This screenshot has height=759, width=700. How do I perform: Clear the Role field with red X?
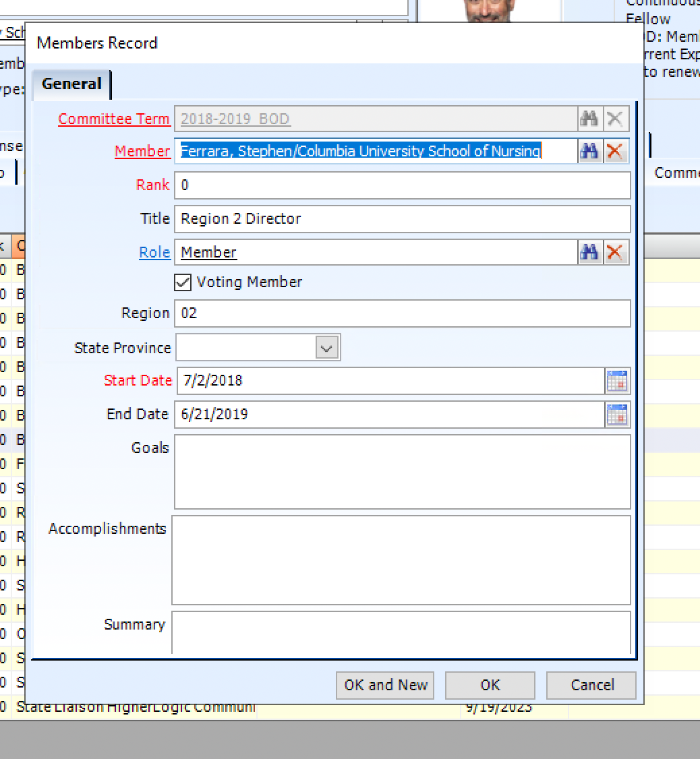616,252
